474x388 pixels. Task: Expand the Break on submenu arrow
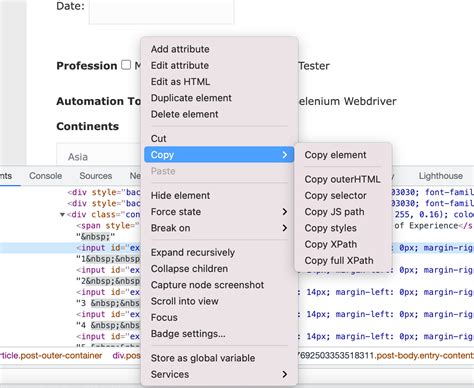click(x=284, y=228)
